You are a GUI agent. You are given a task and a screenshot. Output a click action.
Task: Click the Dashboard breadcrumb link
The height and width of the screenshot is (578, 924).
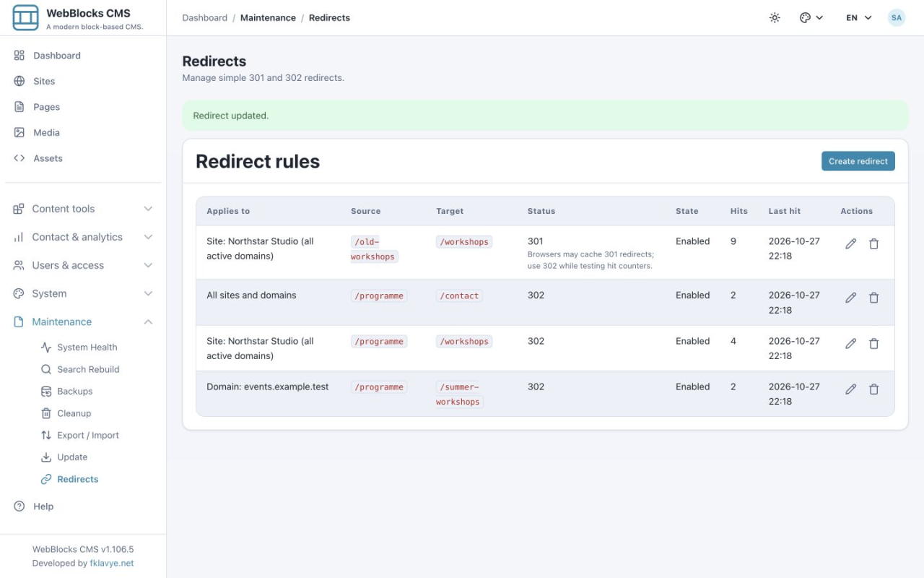204,18
